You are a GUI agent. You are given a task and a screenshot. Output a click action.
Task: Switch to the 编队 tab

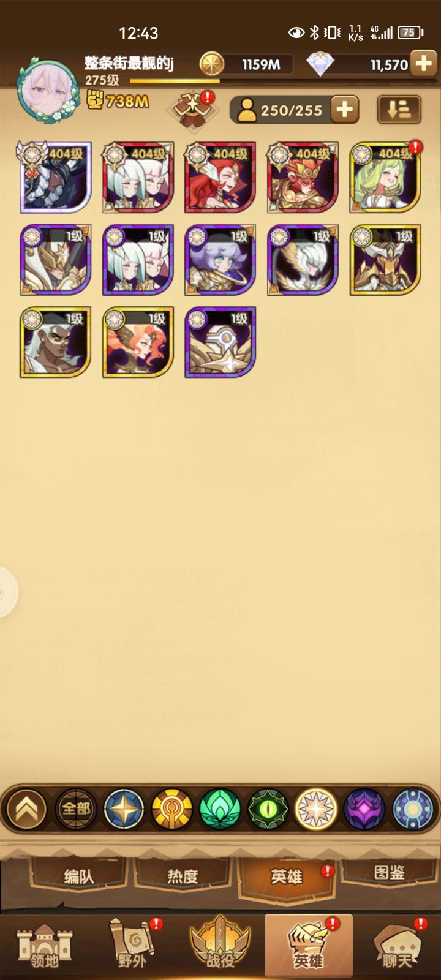pyautogui.click(x=79, y=876)
